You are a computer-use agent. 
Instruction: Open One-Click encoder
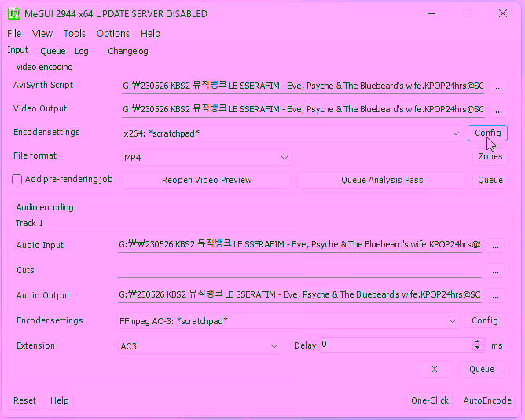click(x=430, y=400)
